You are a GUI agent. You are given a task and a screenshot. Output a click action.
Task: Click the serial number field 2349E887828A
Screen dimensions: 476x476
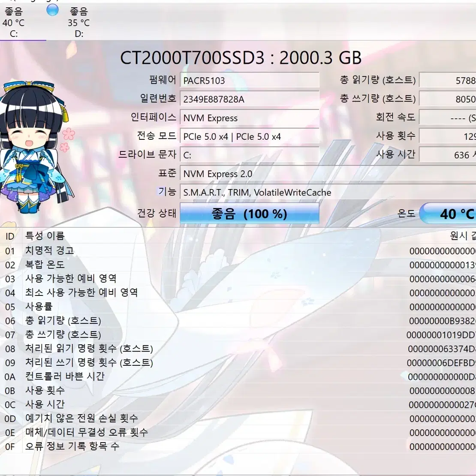point(249,99)
